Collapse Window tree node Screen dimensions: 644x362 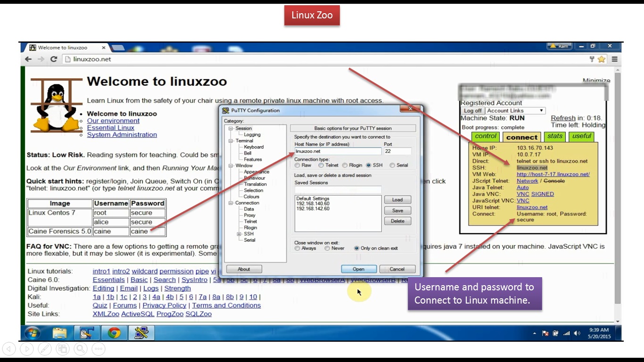click(231, 165)
